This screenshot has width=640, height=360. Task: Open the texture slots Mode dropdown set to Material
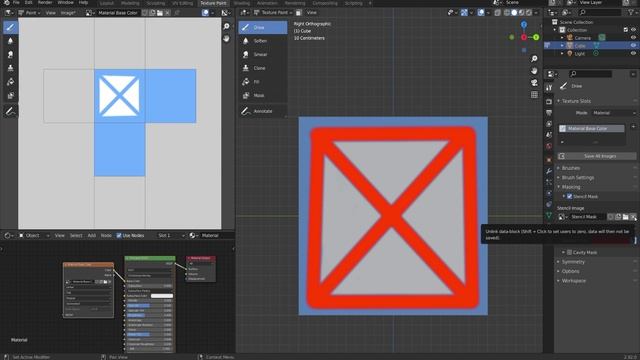pyautogui.click(x=614, y=113)
